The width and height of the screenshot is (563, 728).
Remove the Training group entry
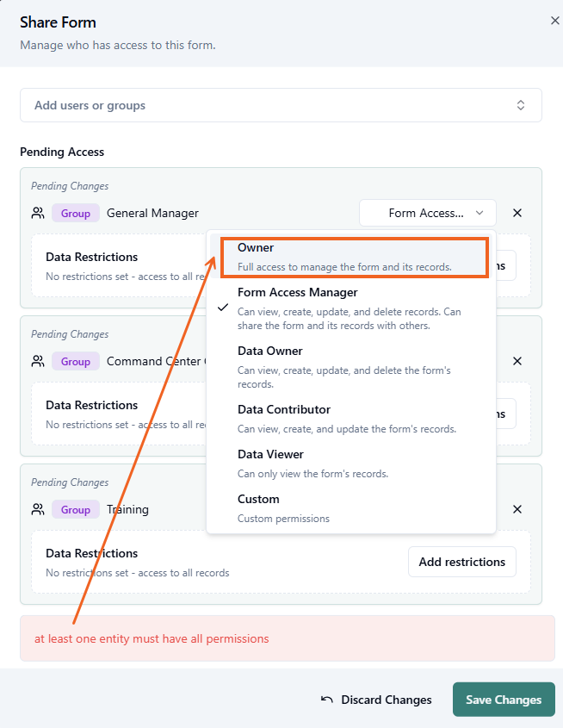pyautogui.click(x=517, y=509)
